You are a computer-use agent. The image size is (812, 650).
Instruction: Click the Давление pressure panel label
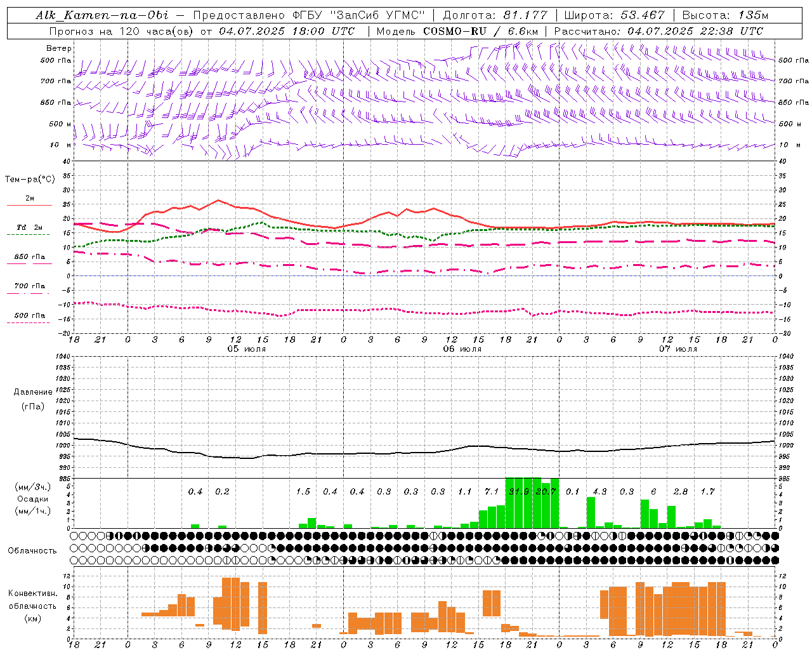pyautogui.click(x=33, y=392)
